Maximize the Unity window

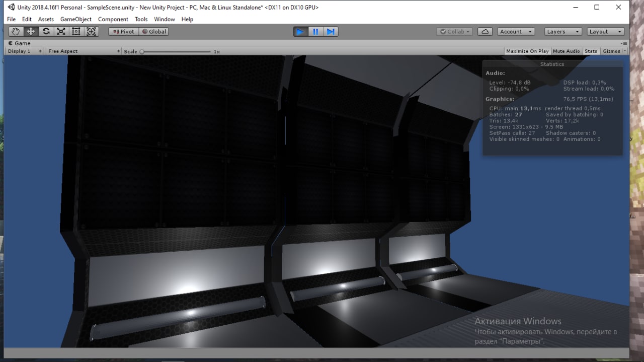pyautogui.click(x=597, y=7)
